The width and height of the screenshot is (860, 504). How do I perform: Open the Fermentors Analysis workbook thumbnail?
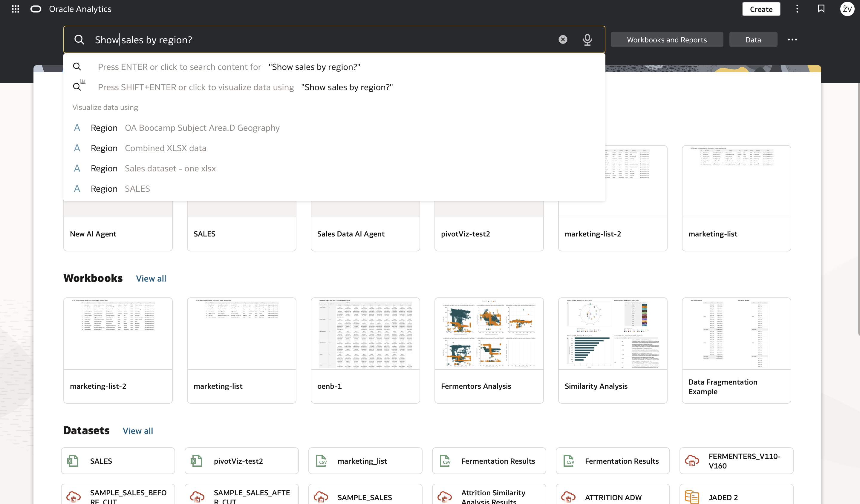(489, 333)
